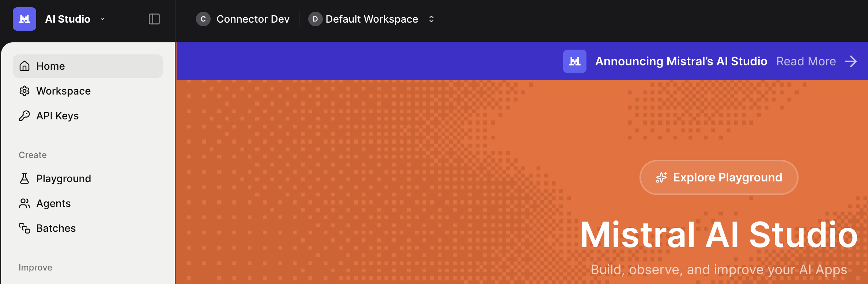Follow the Read More link
Screen dimensions: 868x284
[806, 61]
